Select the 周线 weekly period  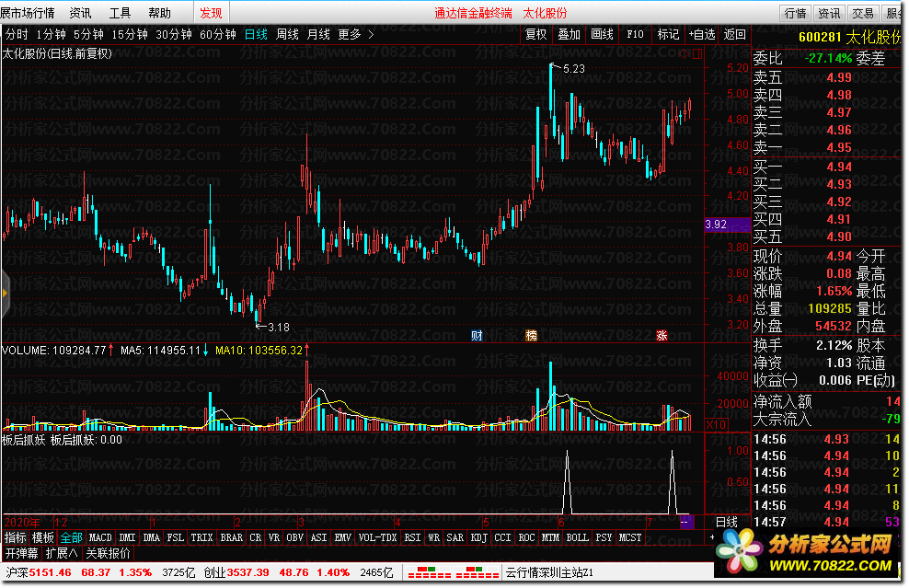point(287,35)
